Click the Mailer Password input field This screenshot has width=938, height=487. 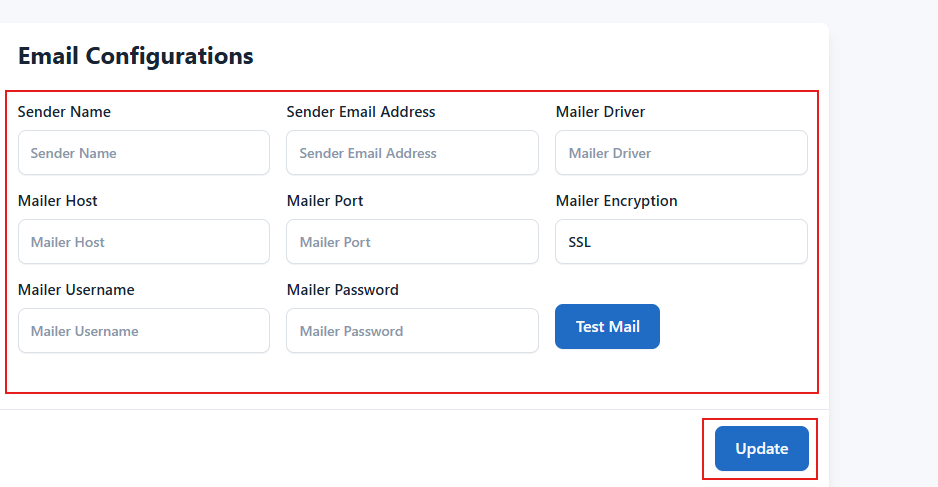(412, 331)
